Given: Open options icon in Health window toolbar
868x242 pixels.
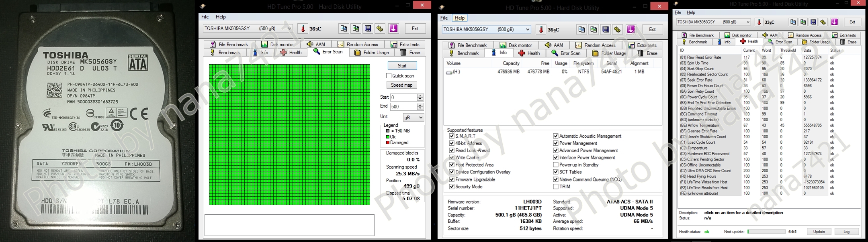Looking at the screenshot, I should (823, 22).
